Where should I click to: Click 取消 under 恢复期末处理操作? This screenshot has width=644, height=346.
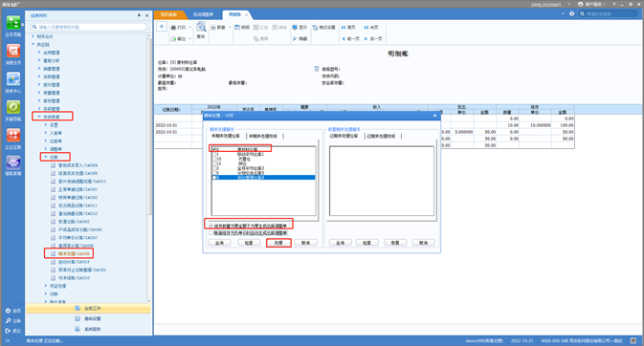[424, 243]
